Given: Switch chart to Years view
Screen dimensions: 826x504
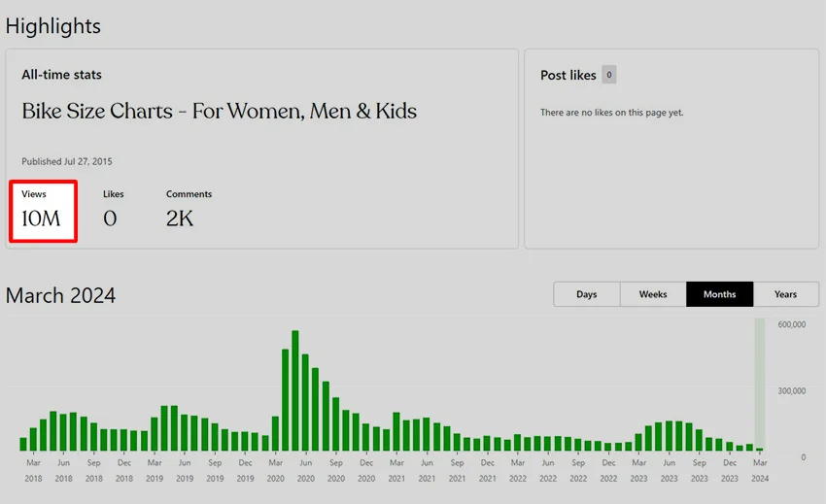Looking at the screenshot, I should 785,294.
